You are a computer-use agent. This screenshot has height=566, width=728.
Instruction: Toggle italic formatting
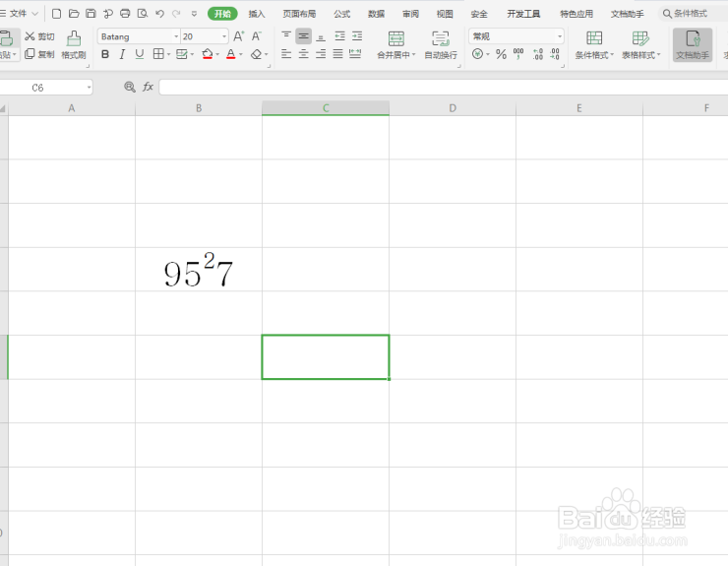tap(122, 54)
